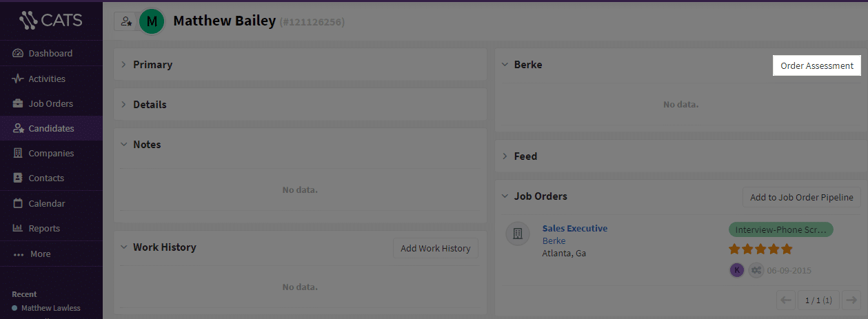Screen dimensions: 868x319
Task: Click the candidate star icon button beside avatar
Action: pos(125,21)
